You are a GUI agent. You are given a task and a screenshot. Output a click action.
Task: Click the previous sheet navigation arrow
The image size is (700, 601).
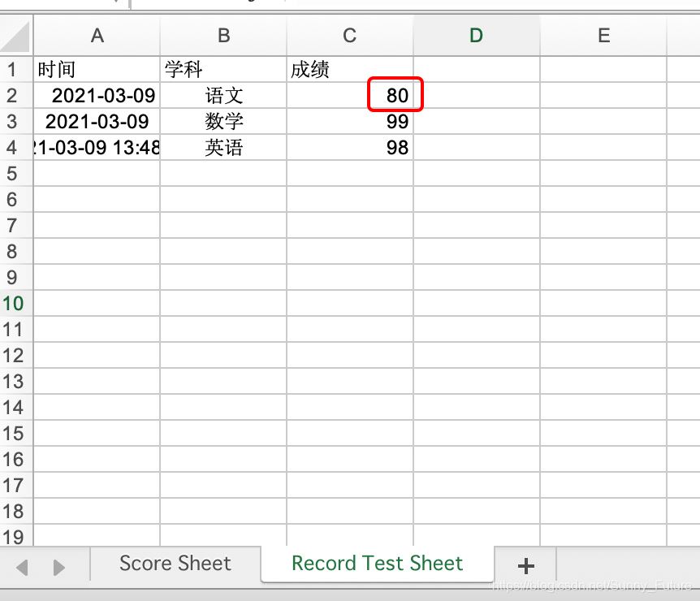click(x=23, y=567)
